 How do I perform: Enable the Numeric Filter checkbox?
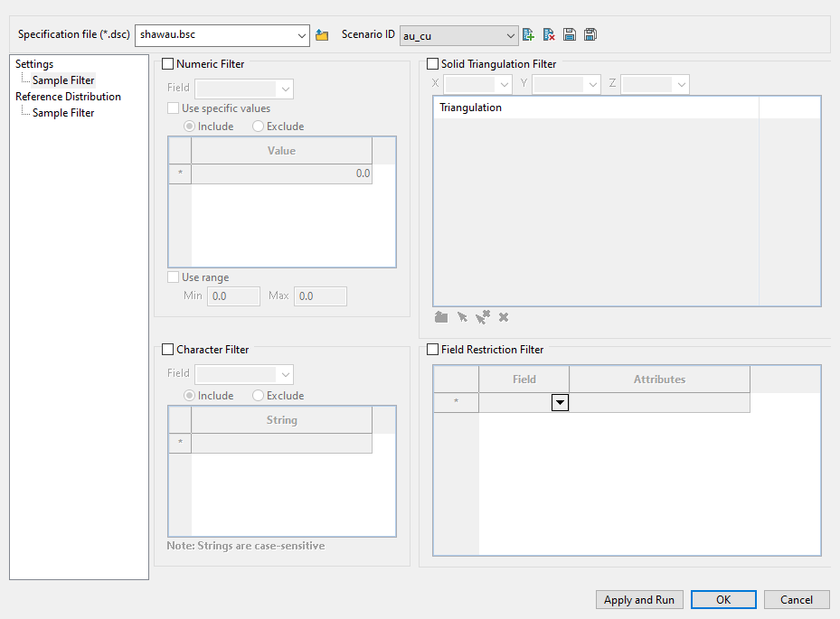[x=167, y=64]
